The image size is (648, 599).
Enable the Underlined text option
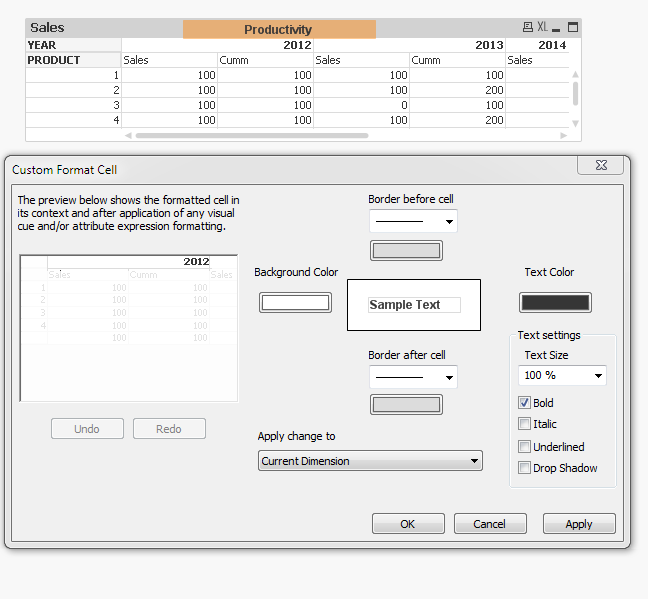click(x=524, y=447)
